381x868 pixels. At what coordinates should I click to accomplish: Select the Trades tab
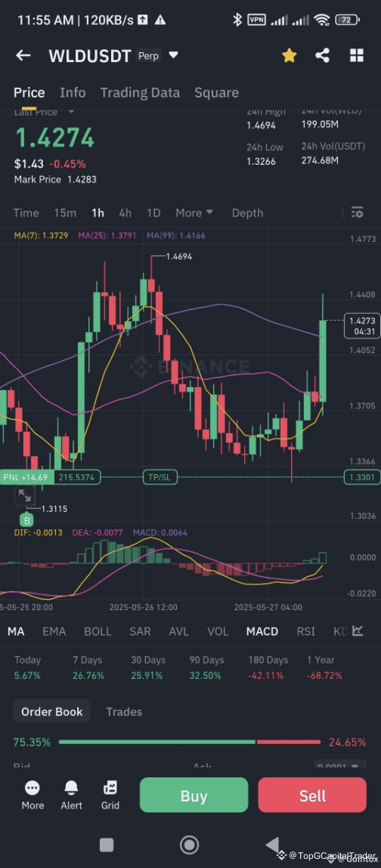pyautogui.click(x=124, y=712)
